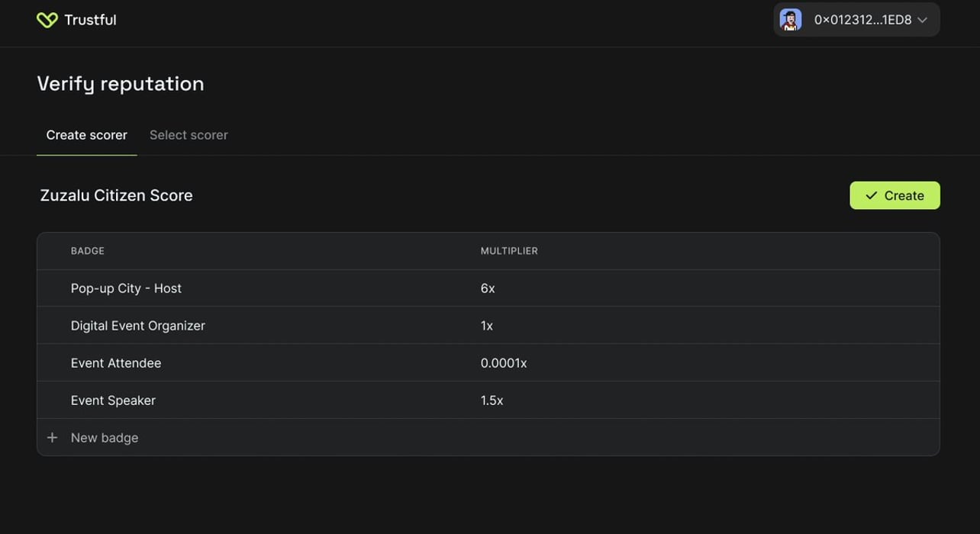Click the wallet avatar picture
This screenshot has width=980, height=534.
[791, 20]
